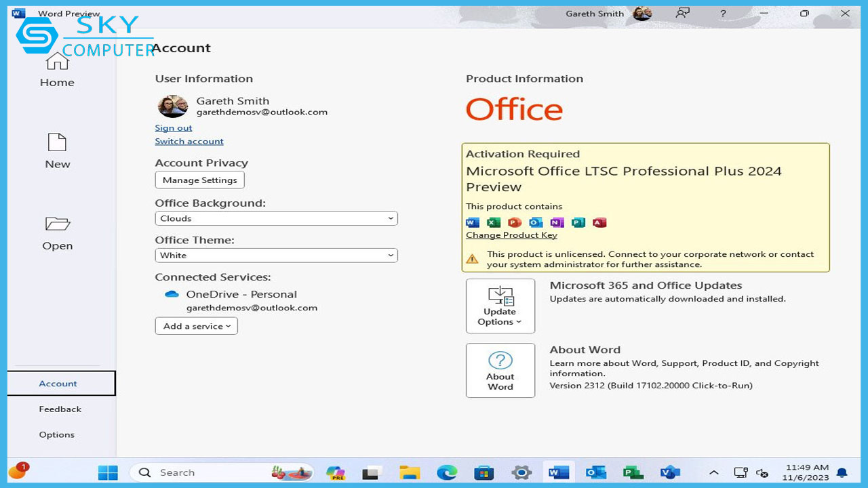This screenshot has height=488, width=868.
Task: Click the Sign out link
Action: click(x=174, y=127)
